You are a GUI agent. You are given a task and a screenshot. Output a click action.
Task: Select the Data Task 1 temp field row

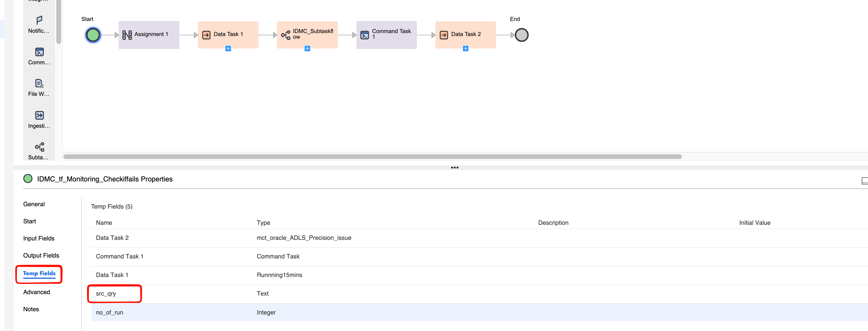tap(479, 275)
